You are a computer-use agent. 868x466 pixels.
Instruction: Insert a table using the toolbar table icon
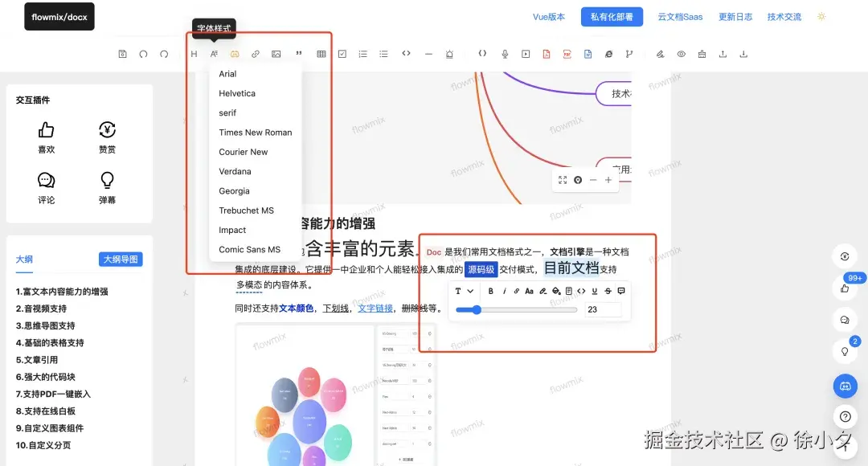coord(321,53)
